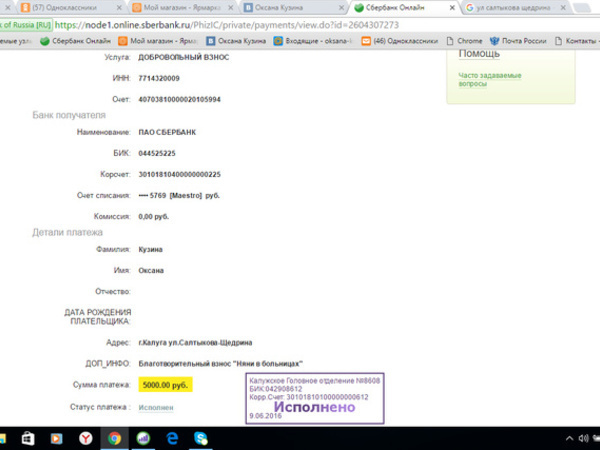The image size is (600, 450).
Task: Click the Исполнен payment status link
Action: (x=156, y=408)
